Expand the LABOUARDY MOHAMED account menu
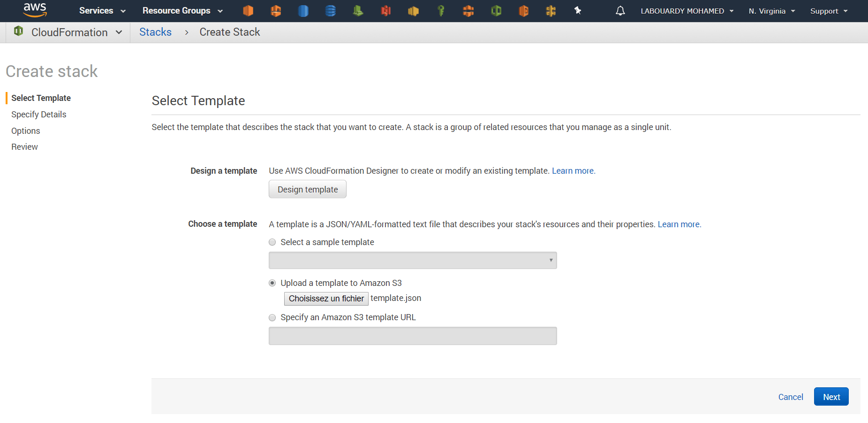 click(x=687, y=11)
